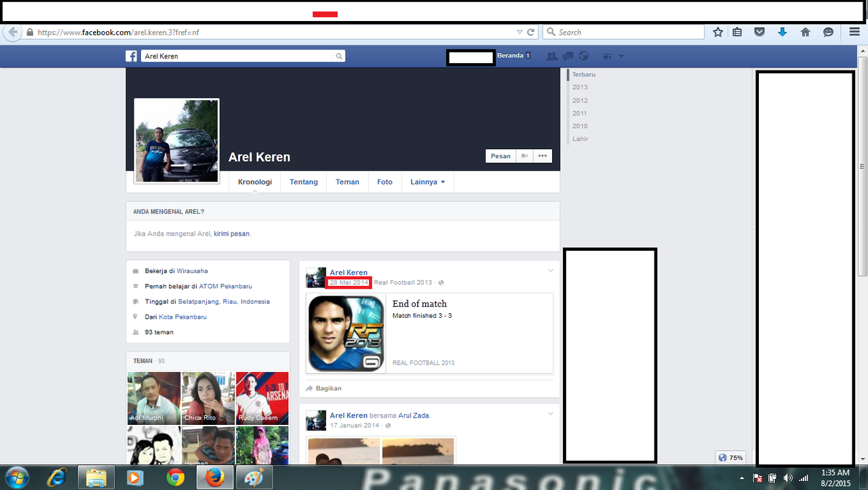Image resolution: width=868 pixels, height=490 pixels.
Task: Jump to 2013 in timeline
Action: pos(580,87)
